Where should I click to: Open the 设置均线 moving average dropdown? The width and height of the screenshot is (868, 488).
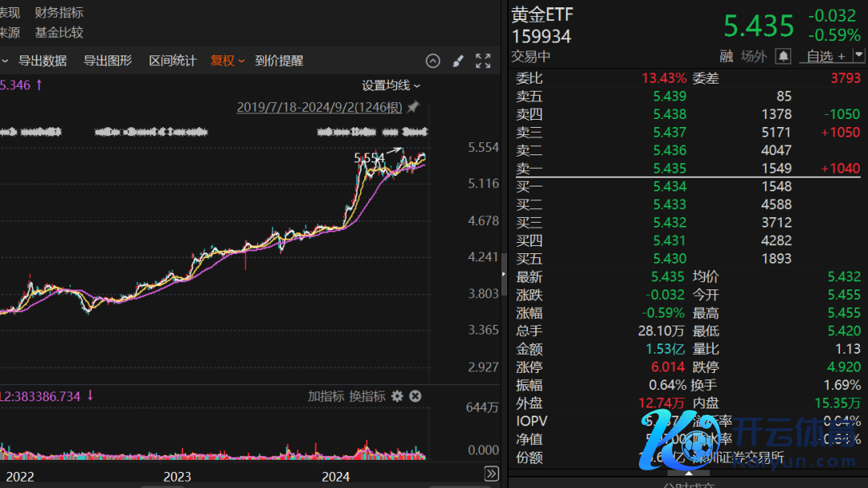(x=391, y=85)
